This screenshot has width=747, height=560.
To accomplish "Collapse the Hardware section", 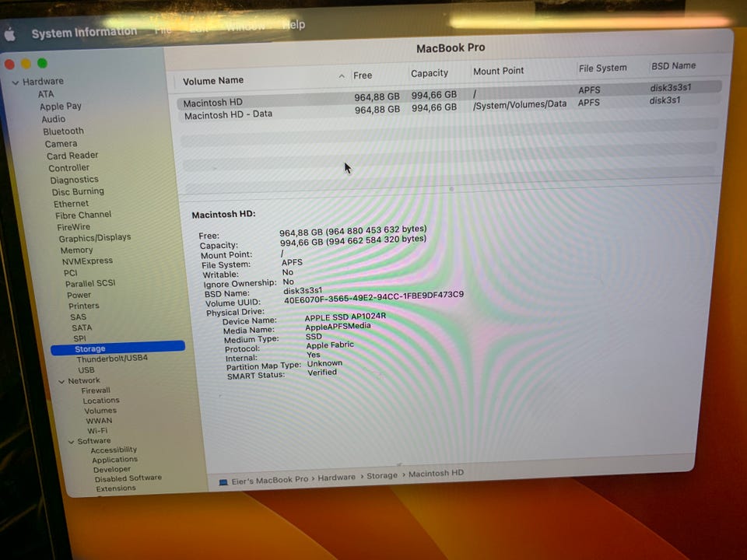I will click(x=16, y=82).
